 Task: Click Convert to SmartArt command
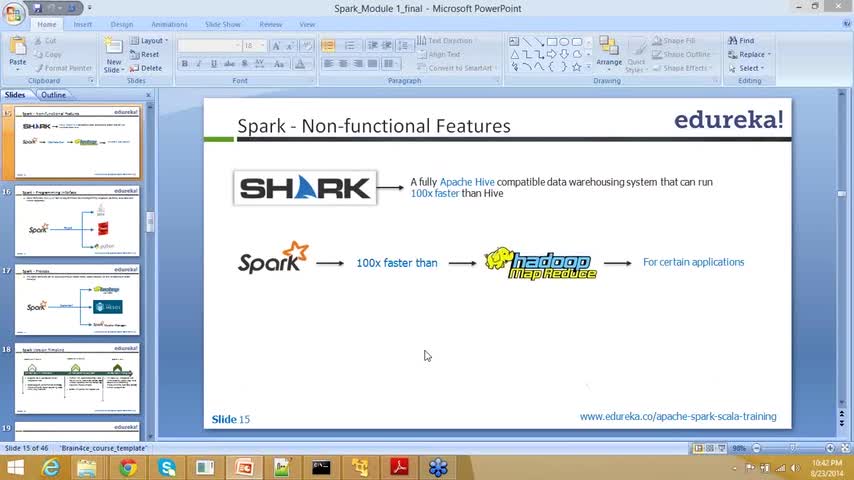point(454,68)
